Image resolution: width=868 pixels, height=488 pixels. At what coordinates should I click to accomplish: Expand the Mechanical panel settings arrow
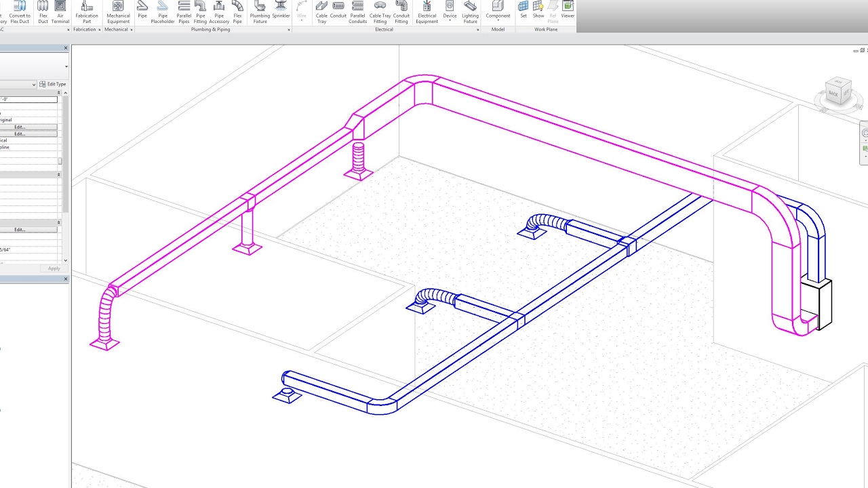131,30
